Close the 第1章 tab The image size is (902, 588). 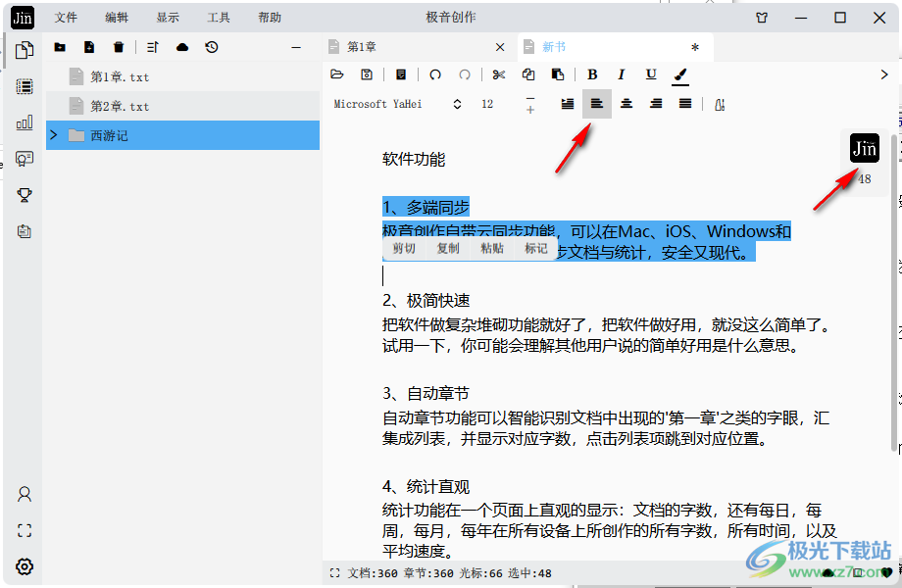tap(500, 47)
